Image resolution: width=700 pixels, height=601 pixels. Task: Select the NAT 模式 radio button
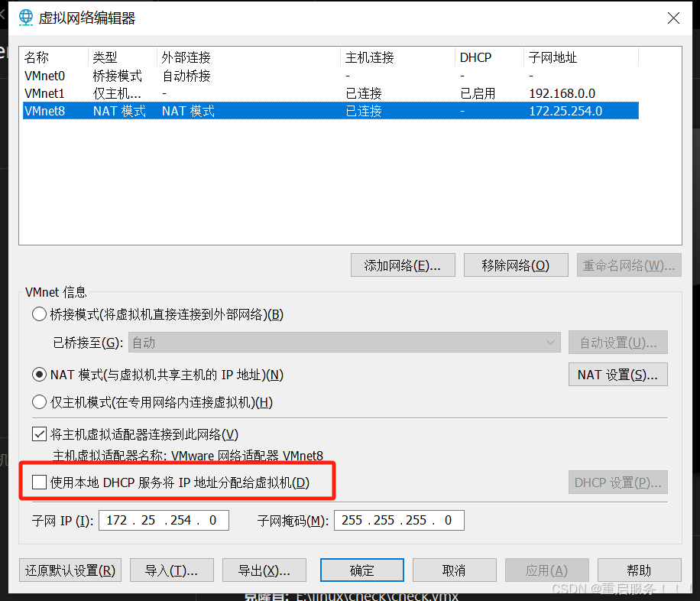[39, 375]
